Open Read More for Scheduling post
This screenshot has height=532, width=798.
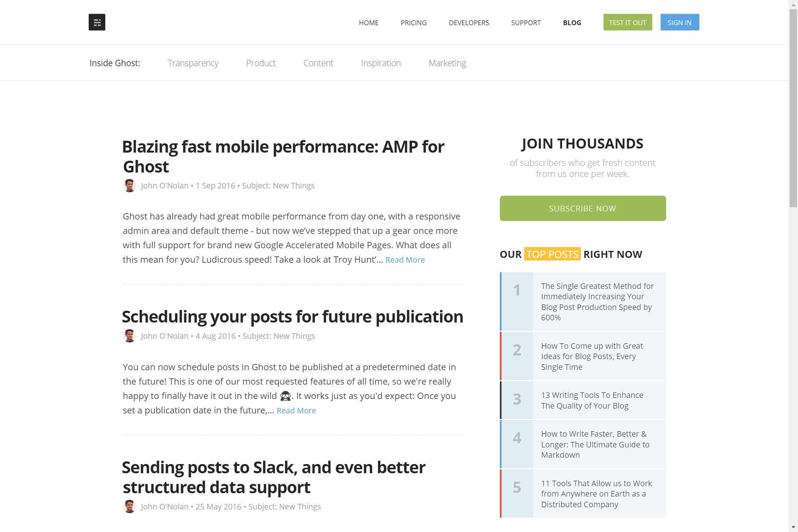click(x=296, y=410)
